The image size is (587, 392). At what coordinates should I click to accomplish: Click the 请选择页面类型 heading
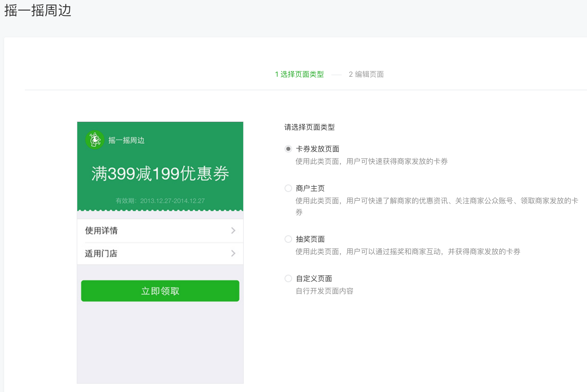coord(309,127)
